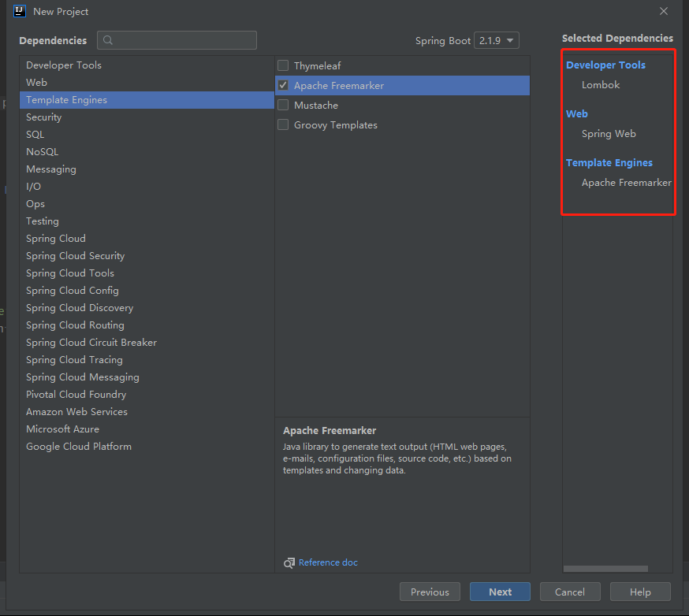This screenshot has width=689, height=616.
Task: Click the Next button
Action: pyautogui.click(x=500, y=592)
